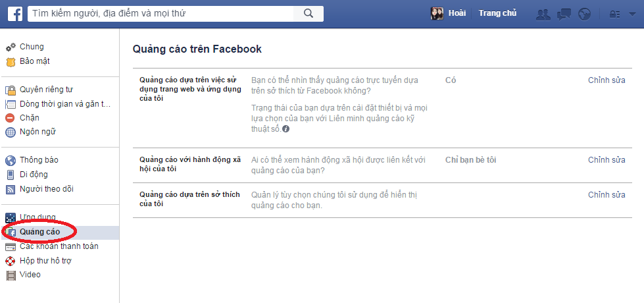Click the gears icon beside Chung

[x=11, y=47]
